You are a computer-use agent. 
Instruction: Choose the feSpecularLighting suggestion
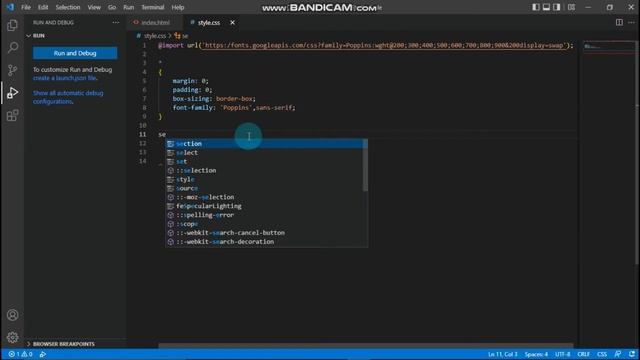(264, 206)
